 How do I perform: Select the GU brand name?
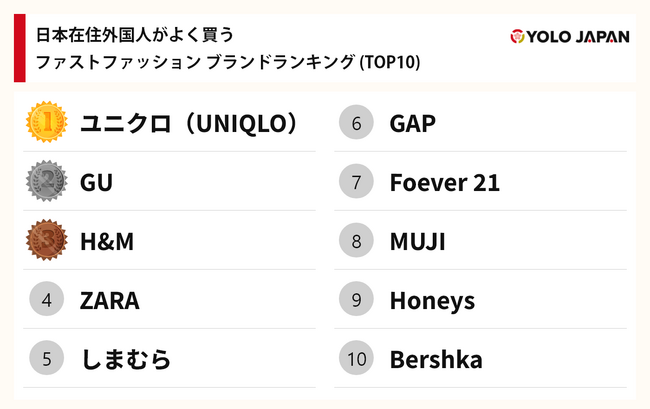(x=96, y=183)
